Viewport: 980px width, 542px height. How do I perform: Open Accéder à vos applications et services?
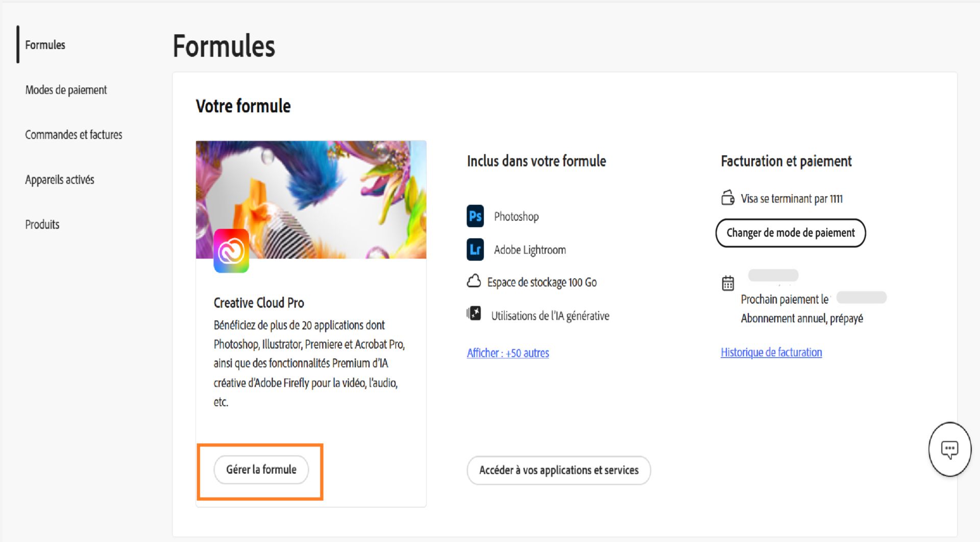[558, 470]
